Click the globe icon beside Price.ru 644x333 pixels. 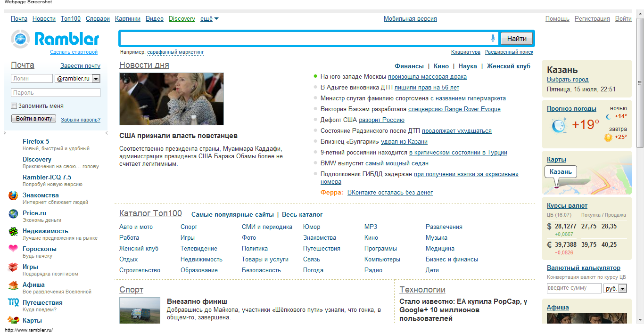13,214
